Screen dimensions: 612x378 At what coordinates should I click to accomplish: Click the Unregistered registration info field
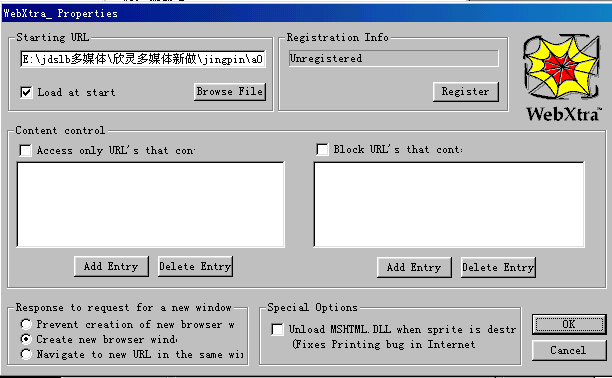[x=393, y=59]
